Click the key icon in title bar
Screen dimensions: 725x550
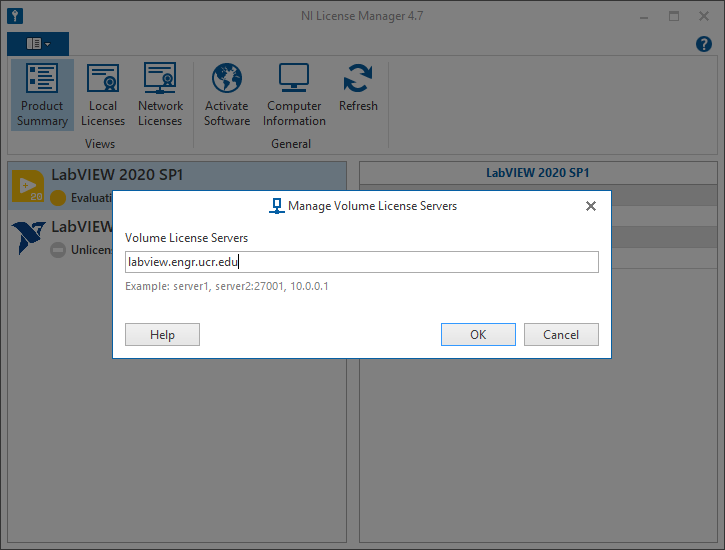15,16
